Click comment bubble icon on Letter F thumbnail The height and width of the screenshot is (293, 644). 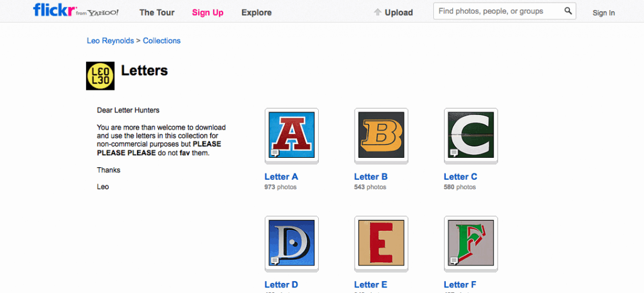click(454, 260)
